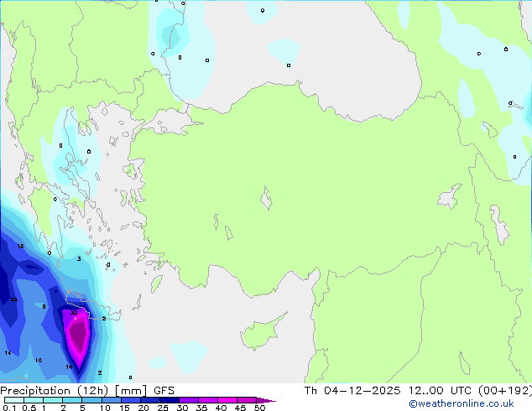Pick the 25–30 mm dark navy legend swatch
532x411 pixels.
[x=170, y=400]
